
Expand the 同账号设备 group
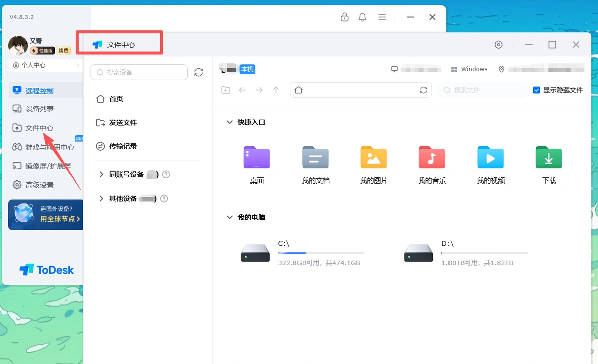click(101, 174)
